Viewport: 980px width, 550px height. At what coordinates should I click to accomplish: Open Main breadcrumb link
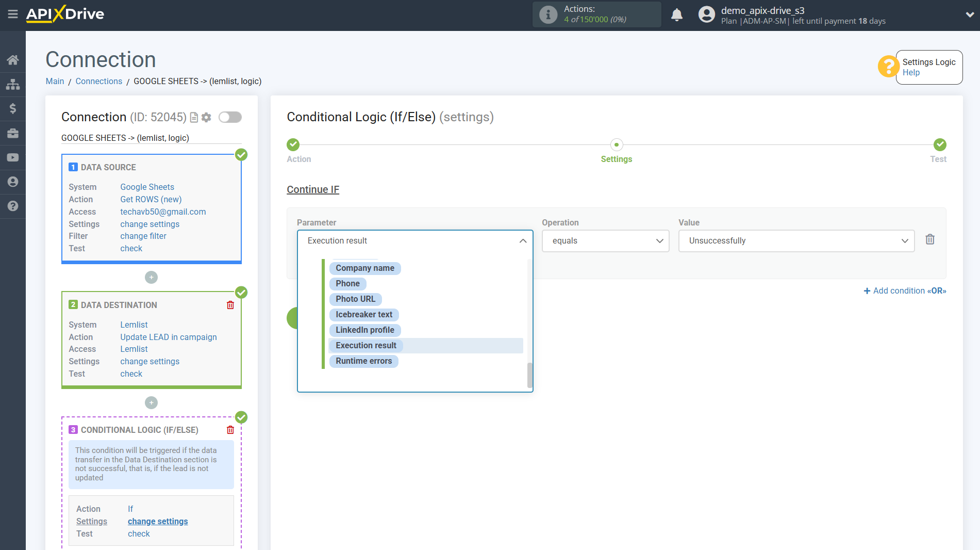tap(55, 82)
